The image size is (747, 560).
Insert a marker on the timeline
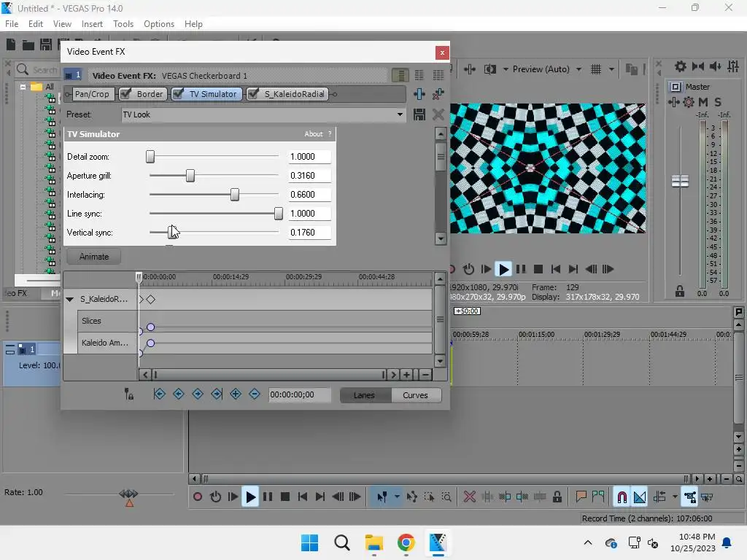pos(581,497)
